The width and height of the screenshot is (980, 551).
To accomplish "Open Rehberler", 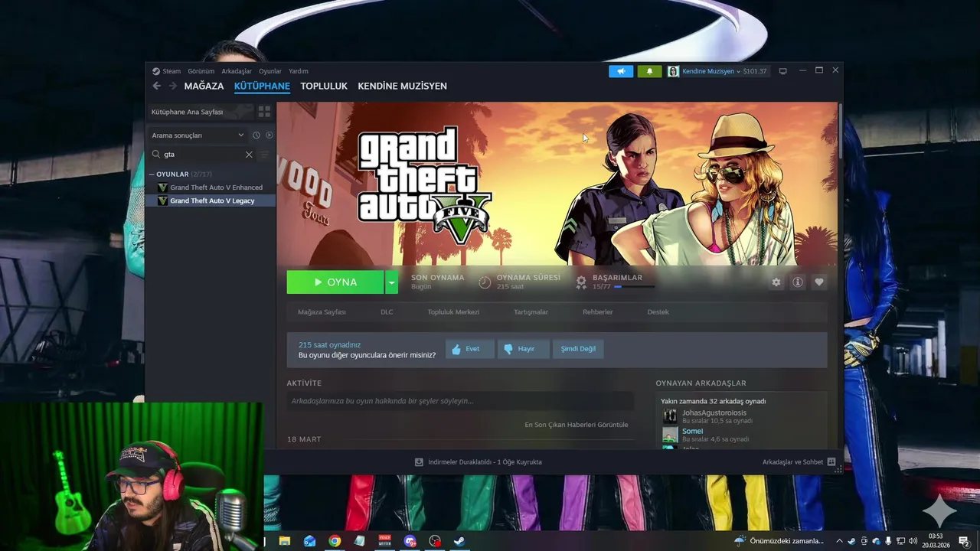I will pos(598,312).
